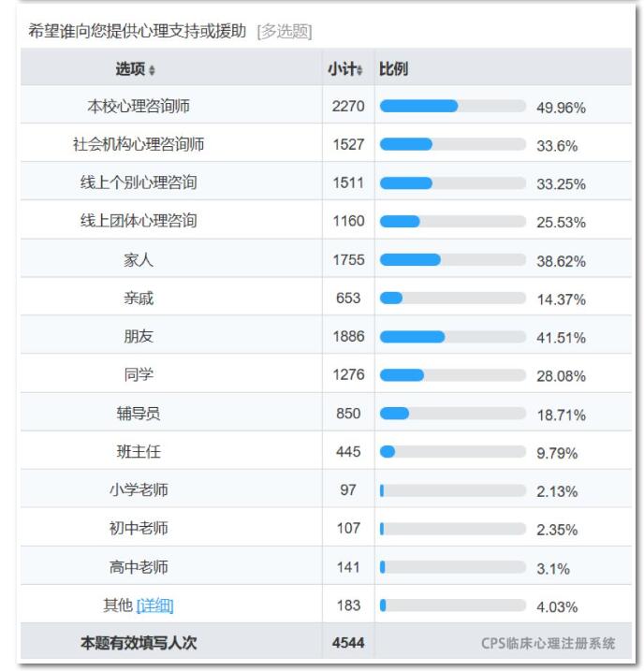
Task: Click the 比例 column header
Action: tap(393, 69)
